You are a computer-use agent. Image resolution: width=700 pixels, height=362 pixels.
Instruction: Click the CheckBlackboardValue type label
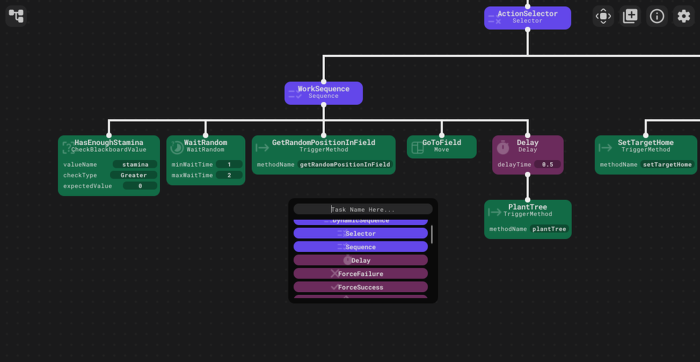(x=109, y=150)
